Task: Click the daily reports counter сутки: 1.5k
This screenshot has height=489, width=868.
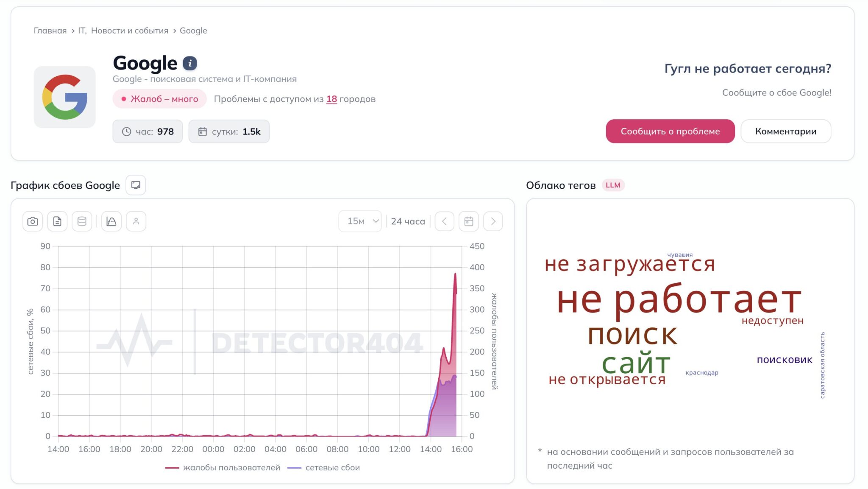Action: [x=229, y=131]
